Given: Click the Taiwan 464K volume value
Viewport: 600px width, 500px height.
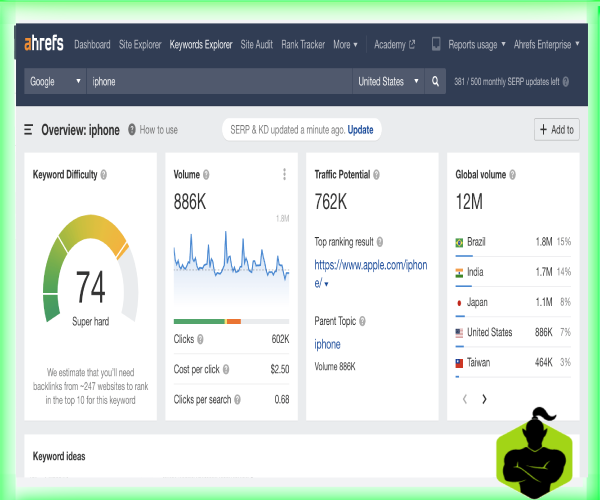Looking at the screenshot, I should 544,362.
